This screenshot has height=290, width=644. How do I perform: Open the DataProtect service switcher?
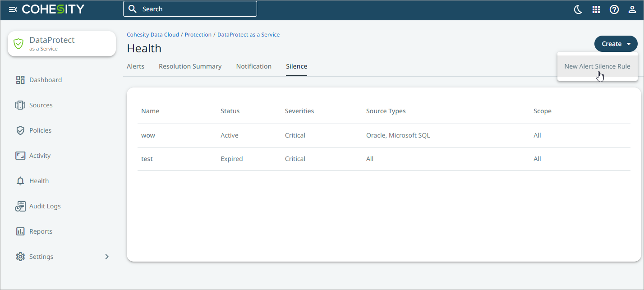tap(62, 44)
